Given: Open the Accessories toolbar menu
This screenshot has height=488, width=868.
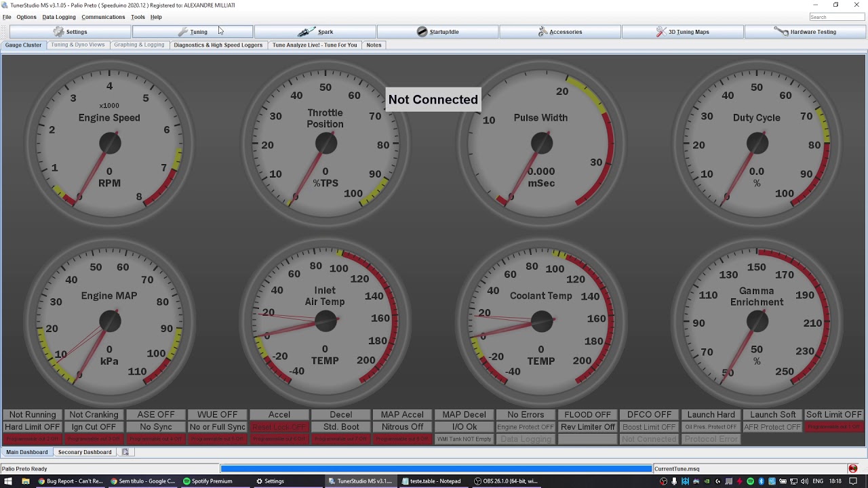Looking at the screenshot, I should tap(560, 32).
